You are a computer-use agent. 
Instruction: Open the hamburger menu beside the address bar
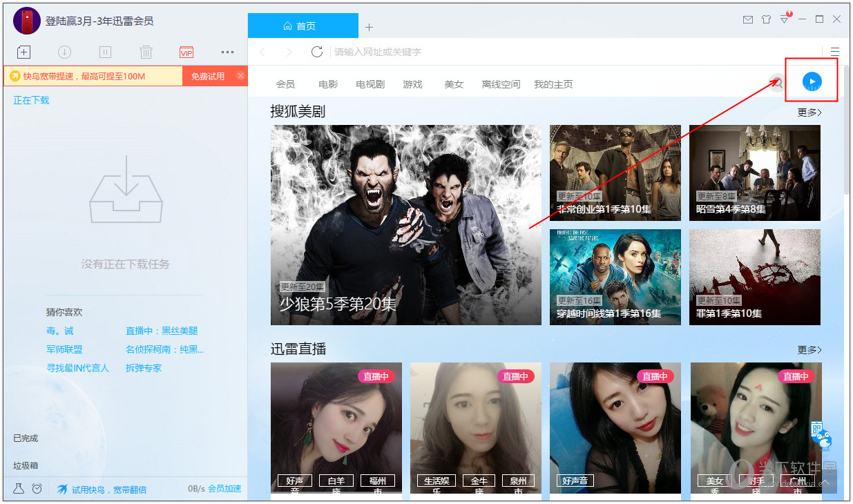(x=835, y=52)
